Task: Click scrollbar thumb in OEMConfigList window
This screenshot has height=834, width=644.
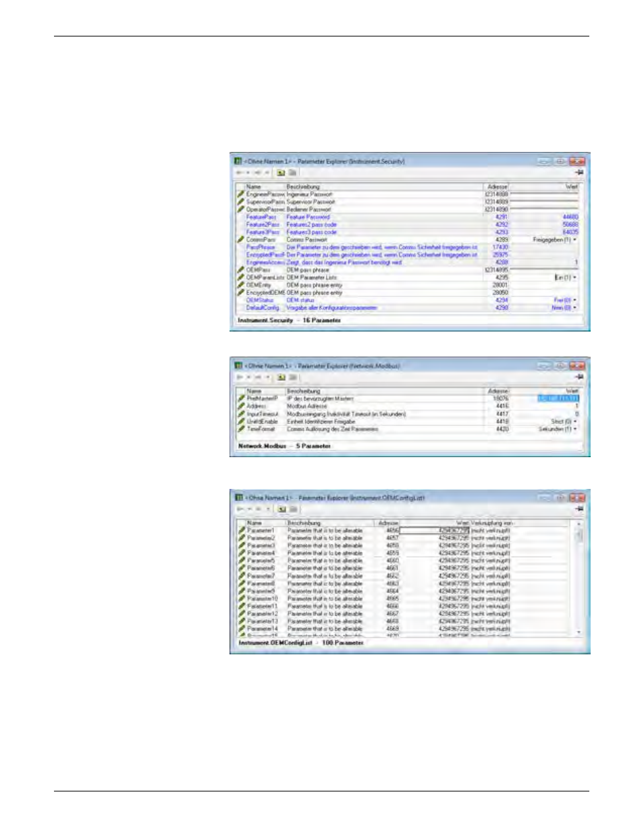Action: click(579, 535)
